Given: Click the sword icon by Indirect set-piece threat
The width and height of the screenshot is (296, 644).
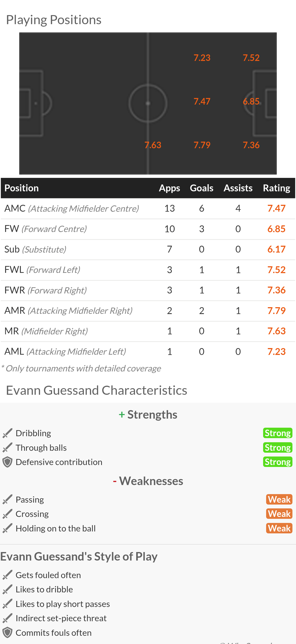Looking at the screenshot, I should 7,618.
